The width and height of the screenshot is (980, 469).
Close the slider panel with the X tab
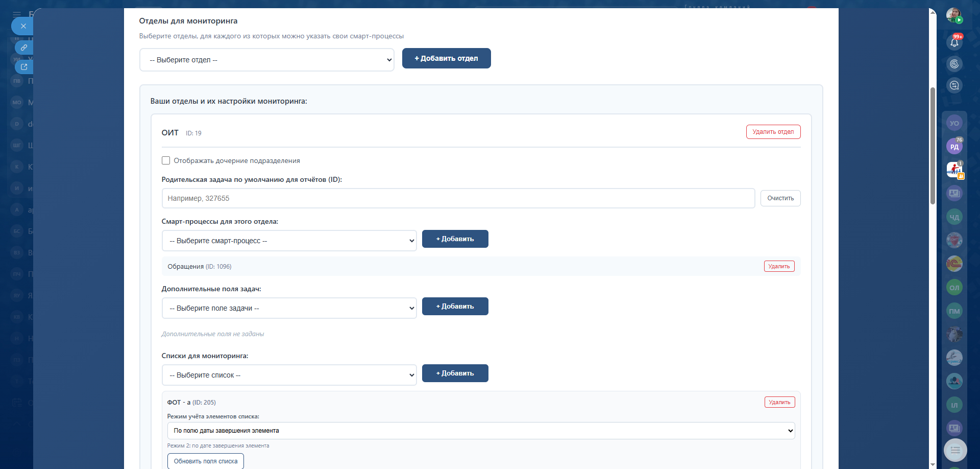coord(22,26)
